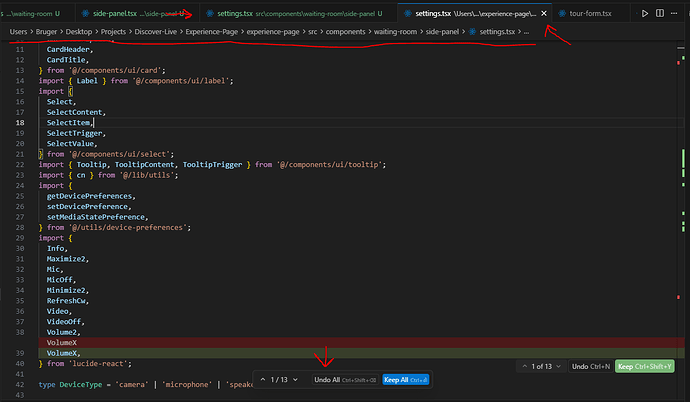The height and width of the screenshot is (402, 690).
Task: Click 'setDevicePreference,' line
Action: (x=89, y=207)
